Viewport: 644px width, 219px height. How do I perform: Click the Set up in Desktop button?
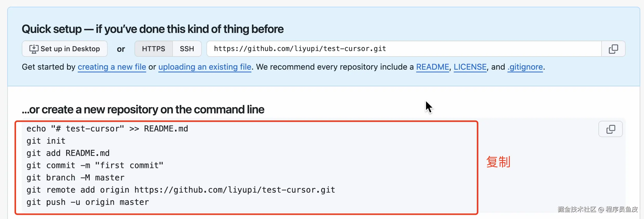[x=65, y=49]
